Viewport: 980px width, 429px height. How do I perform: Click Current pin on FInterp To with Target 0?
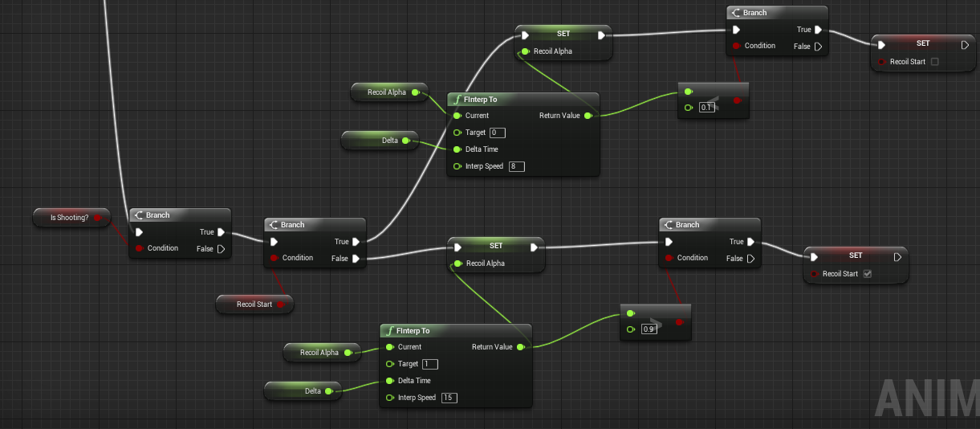pyautogui.click(x=457, y=116)
